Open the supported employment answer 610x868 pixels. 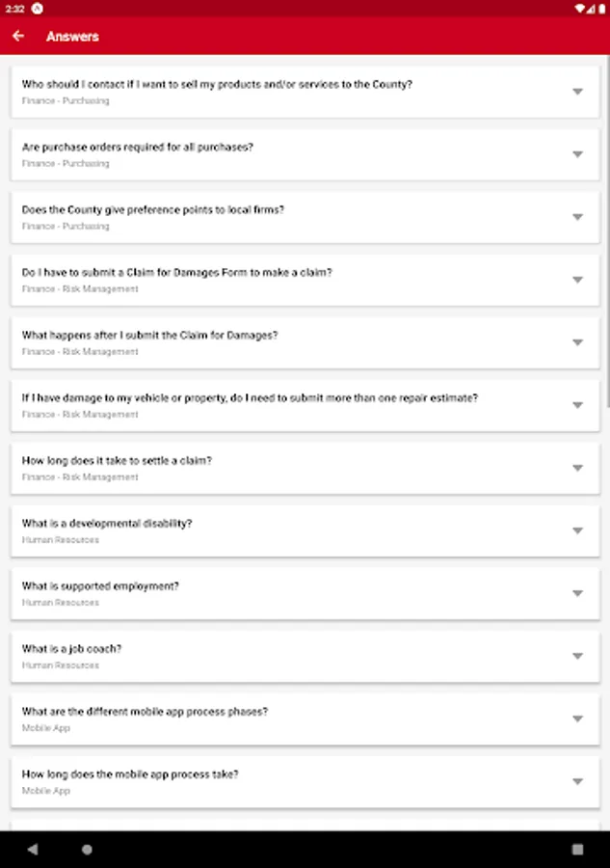(x=305, y=592)
